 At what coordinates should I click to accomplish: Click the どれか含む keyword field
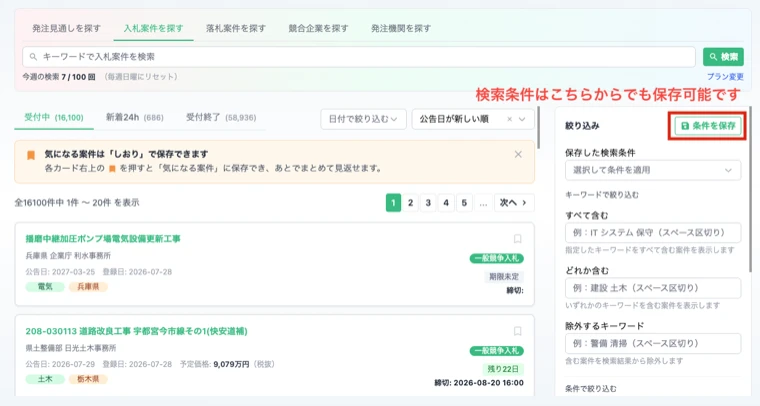click(x=653, y=288)
